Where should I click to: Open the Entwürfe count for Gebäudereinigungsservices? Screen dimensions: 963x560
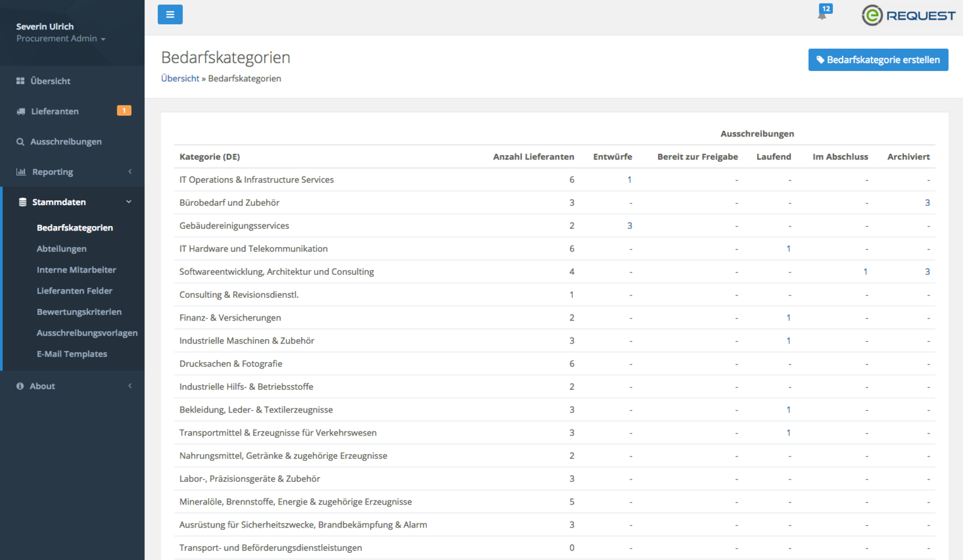pyautogui.click(x=630, y=226)
